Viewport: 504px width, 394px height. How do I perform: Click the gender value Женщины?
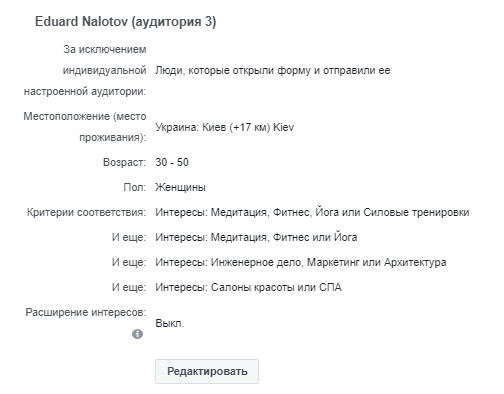point(180,187)
